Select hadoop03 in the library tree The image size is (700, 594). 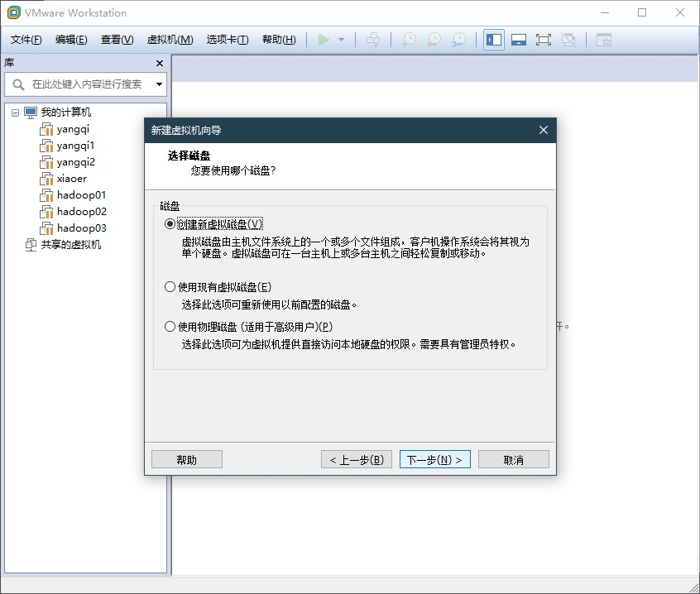tap(82, 228)
